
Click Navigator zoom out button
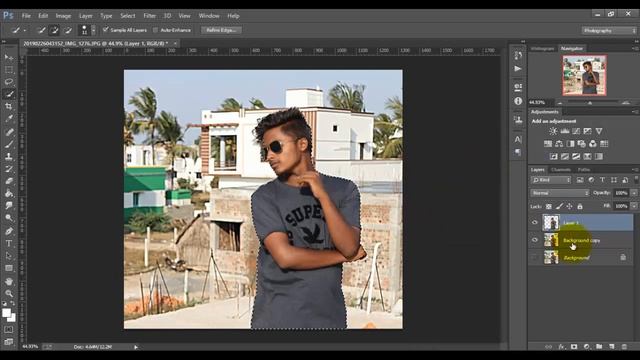560,103
